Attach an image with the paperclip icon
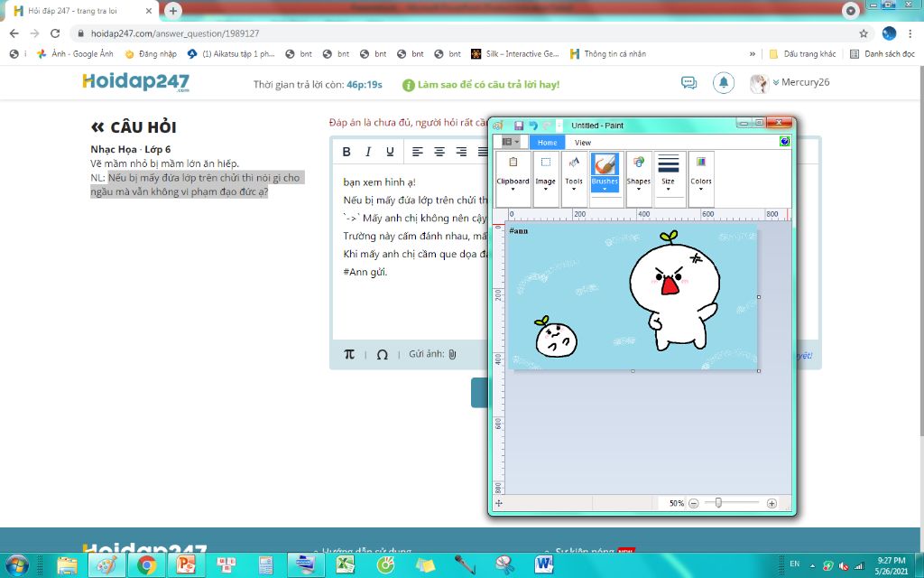The height and width of the screenshot is (578, 924). (452, 354)
